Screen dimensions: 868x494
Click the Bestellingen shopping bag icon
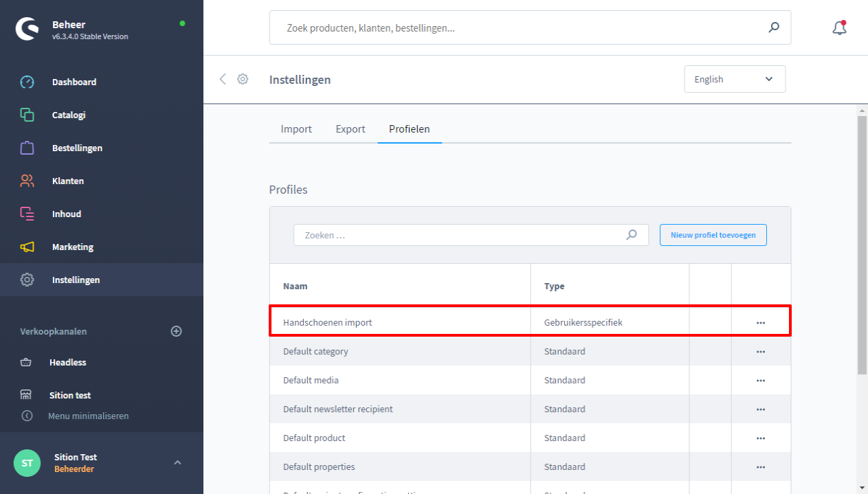click(27, 148)
